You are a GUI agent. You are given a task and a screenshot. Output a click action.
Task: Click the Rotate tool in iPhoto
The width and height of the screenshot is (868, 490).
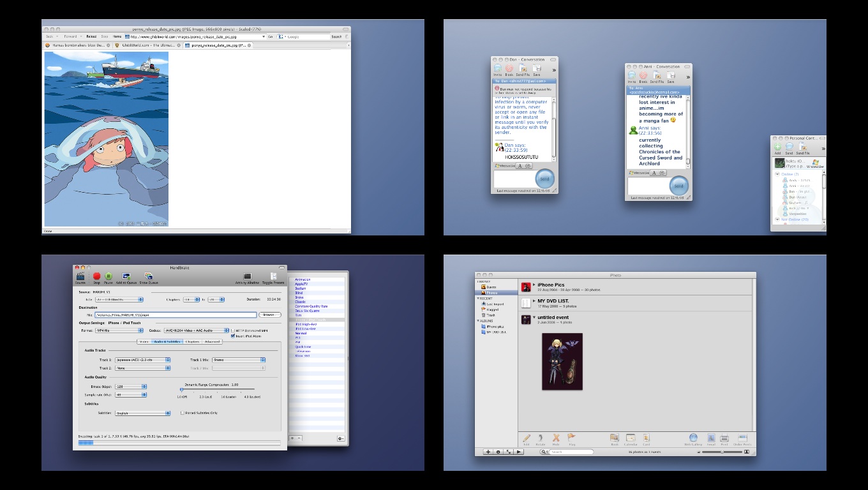point(541,439)
